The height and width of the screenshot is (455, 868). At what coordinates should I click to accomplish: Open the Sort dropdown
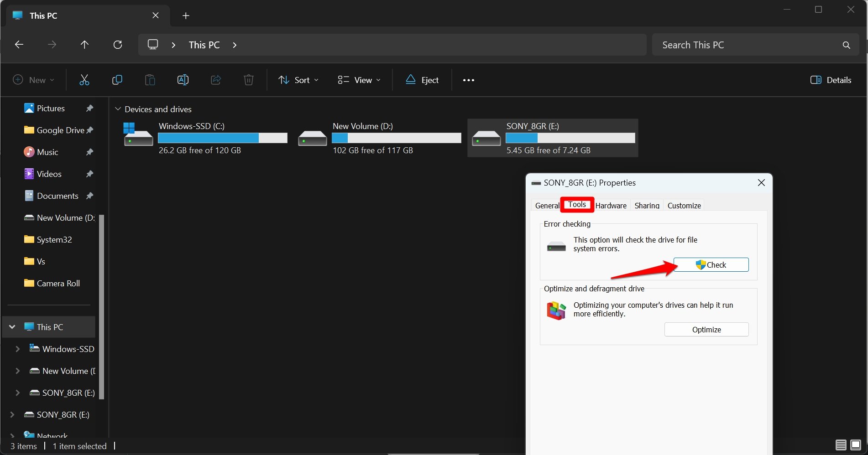298,80
